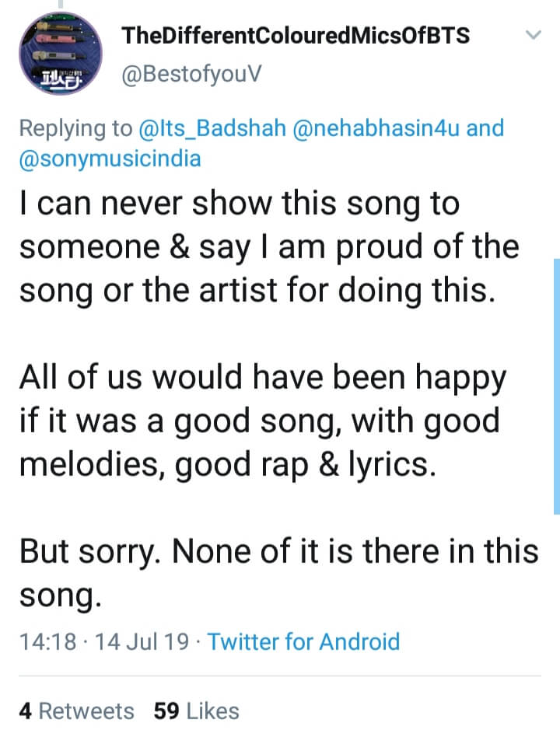
Task: Open TheDifferentColouredMicsOfBTS display name profile
Action: pos(296,36)
